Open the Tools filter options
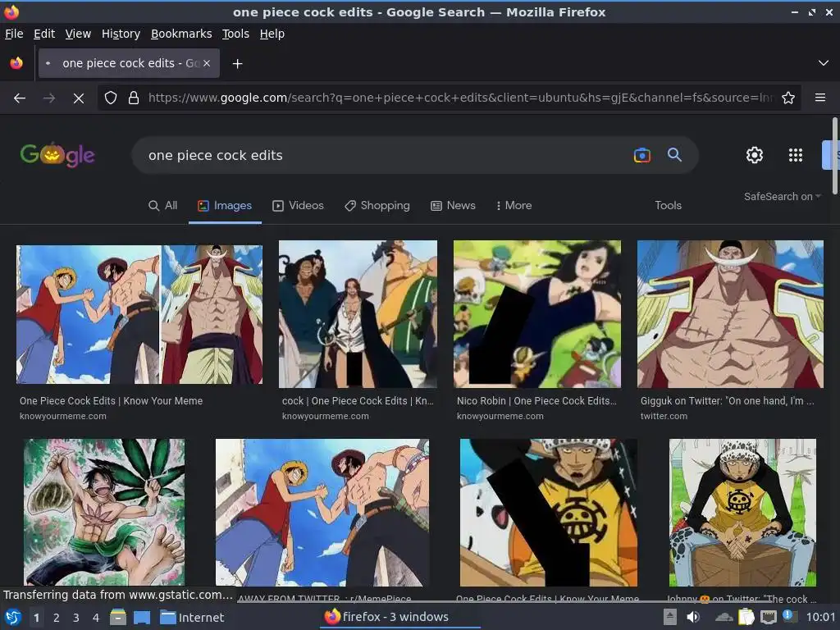Image resolution: width=840 pixels, height=630 pixels. [668, 206]
